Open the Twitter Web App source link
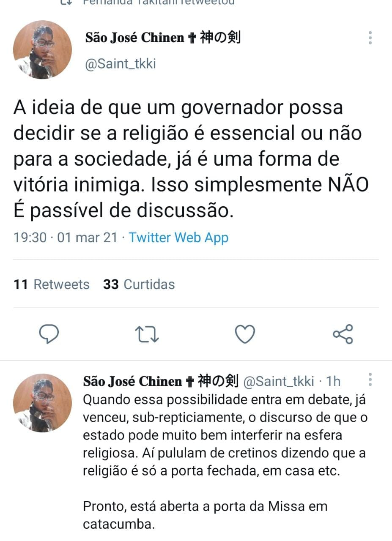Image resolution: width=392 pixels, height=541 pixels. 178,238
